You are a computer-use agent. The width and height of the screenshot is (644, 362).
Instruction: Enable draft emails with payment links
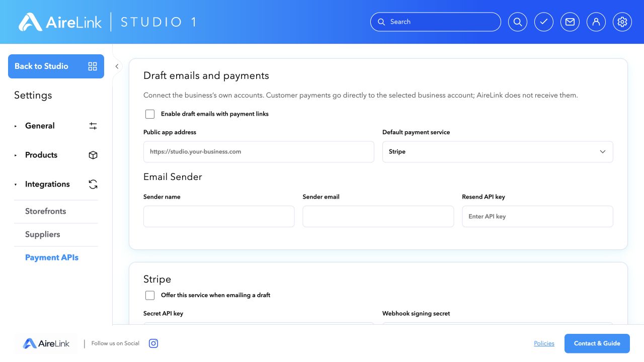click(150, 114)
